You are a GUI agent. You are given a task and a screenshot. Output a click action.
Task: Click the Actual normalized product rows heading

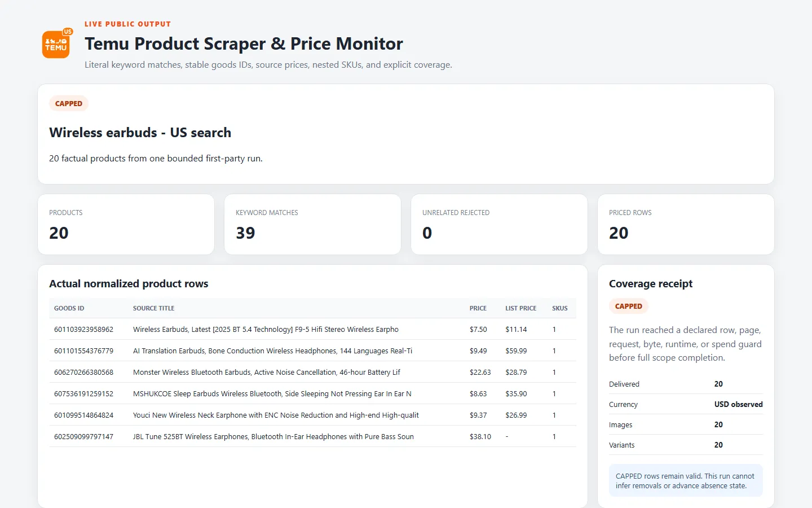129,283
